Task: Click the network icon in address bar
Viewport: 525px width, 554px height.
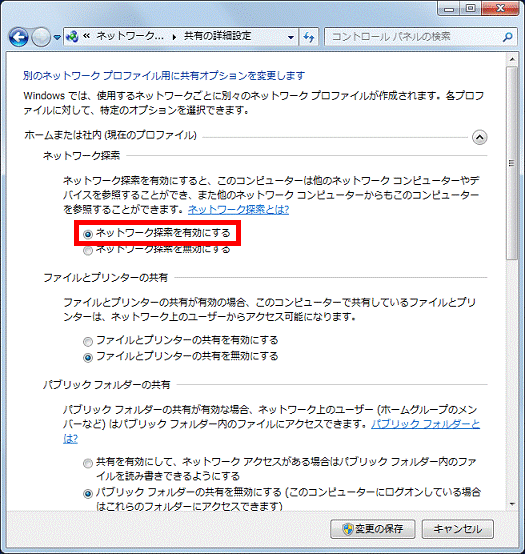Action: tap(72, 36)
